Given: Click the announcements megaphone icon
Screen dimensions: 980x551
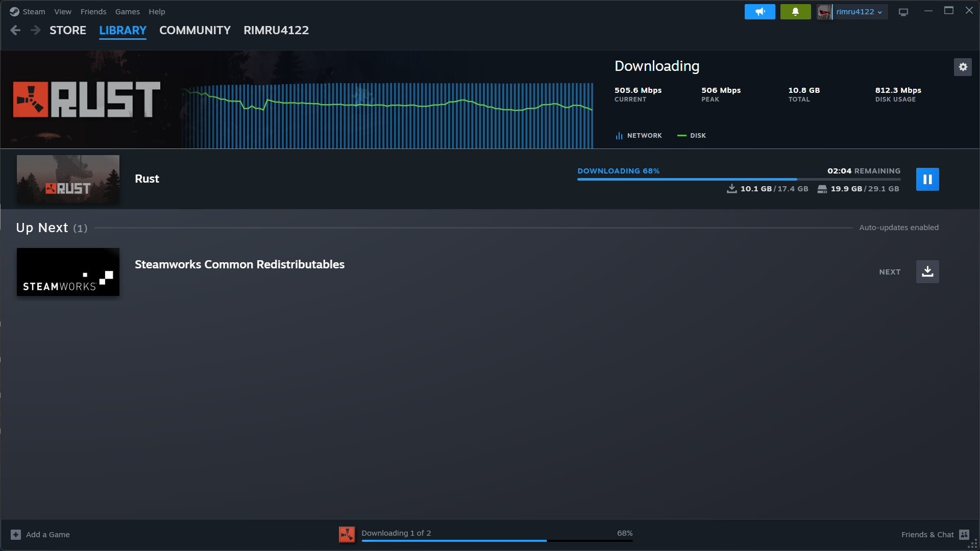Looking at the screenshot, I should point(759,12).
